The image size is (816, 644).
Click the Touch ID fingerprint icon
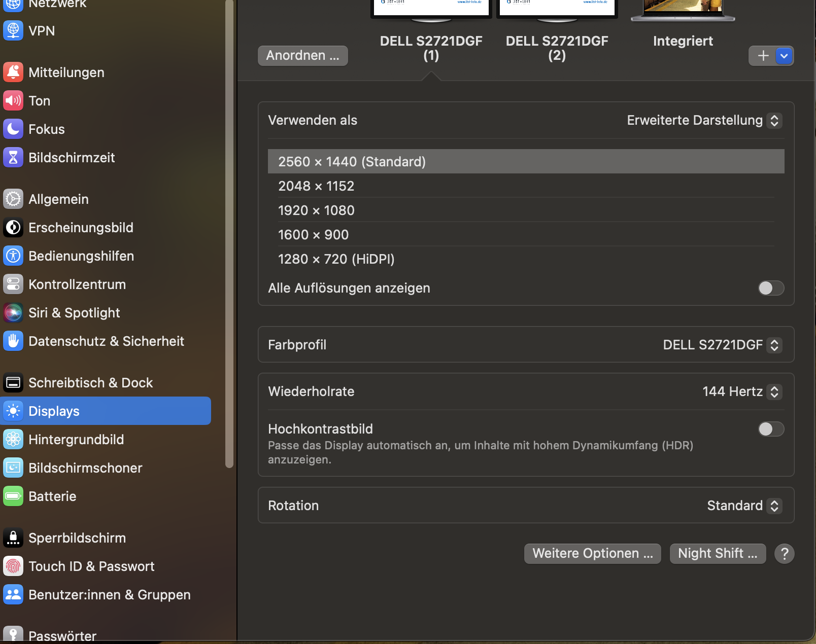pos(13,566)
